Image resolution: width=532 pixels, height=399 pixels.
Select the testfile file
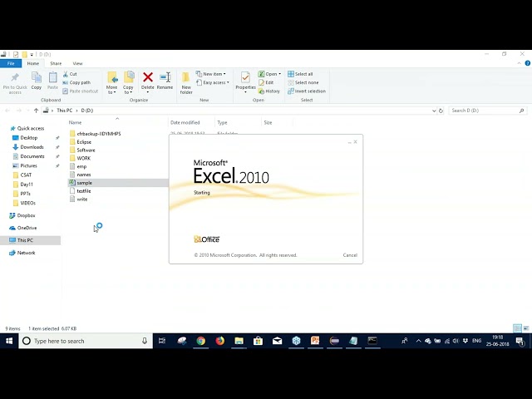80,191
